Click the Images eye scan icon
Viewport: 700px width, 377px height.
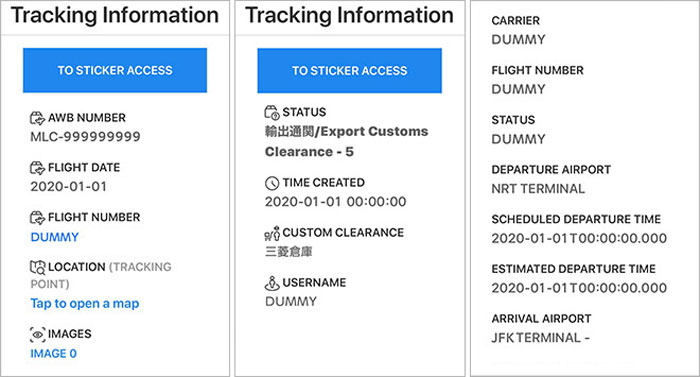38,334
